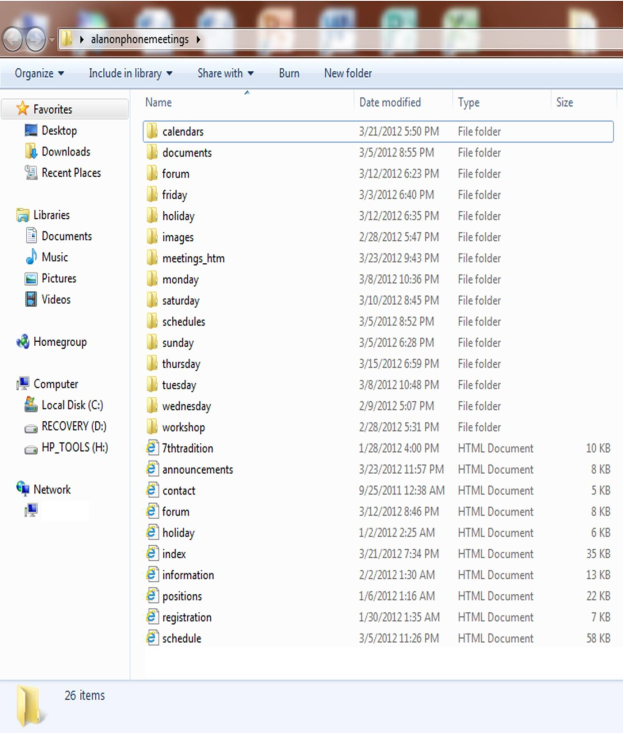Click the friday folder icon
This screenshot has width=624, height=734.
152,195
